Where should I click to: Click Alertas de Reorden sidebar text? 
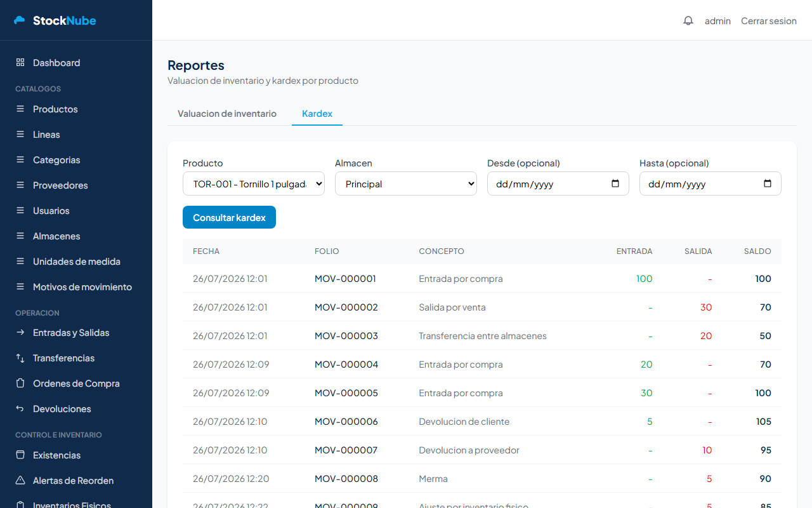coord(73,481)
